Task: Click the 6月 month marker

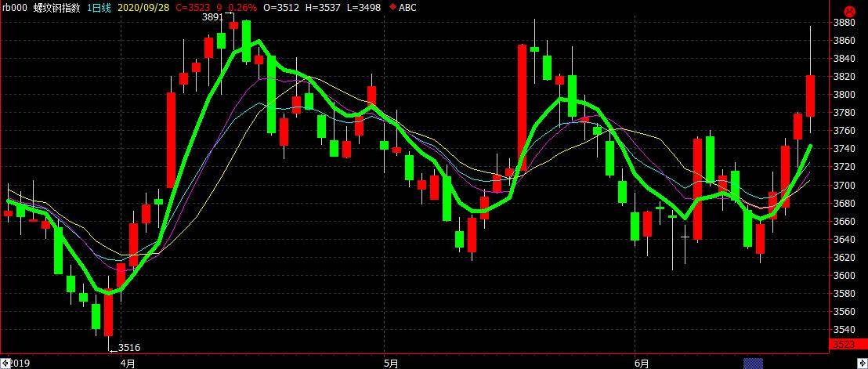Action: [x=642, y=364]
